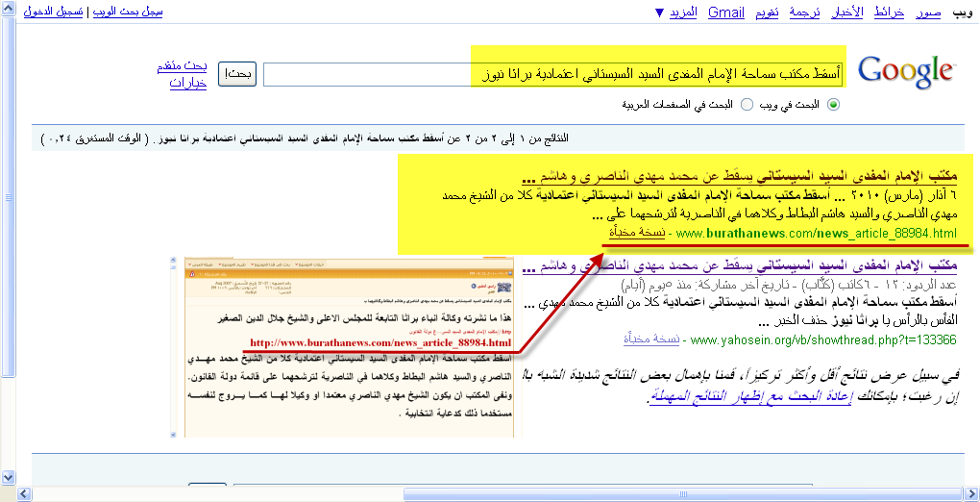
Task: Click vertical scrollbar down arrow on left
Action: 8,478
